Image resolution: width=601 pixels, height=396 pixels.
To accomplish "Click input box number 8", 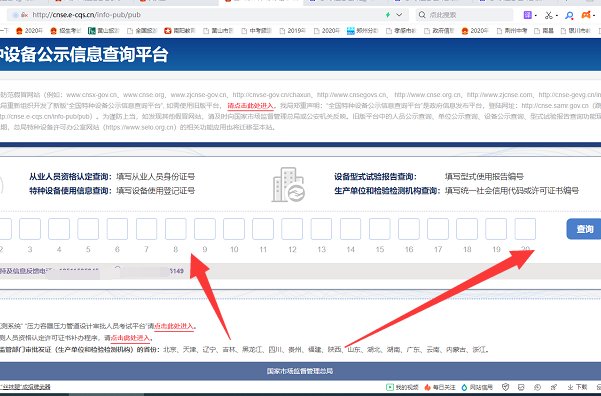I will (x=176, y=229).
